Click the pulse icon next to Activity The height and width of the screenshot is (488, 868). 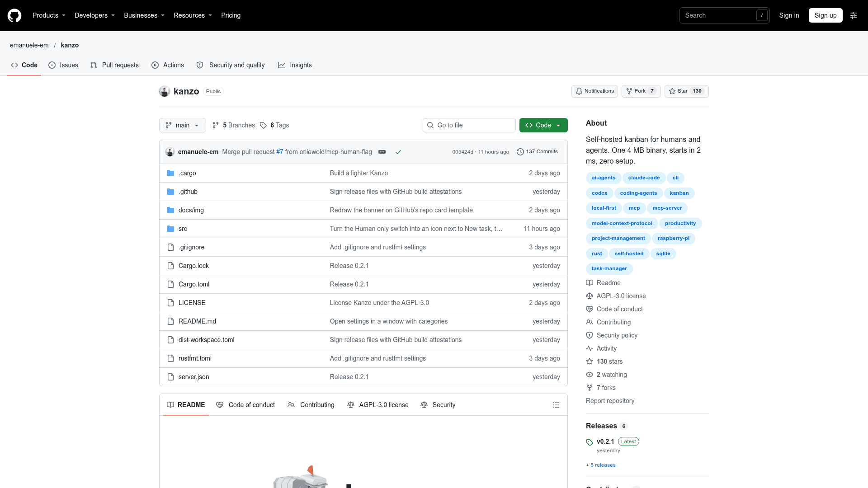[x=590, y=348]
